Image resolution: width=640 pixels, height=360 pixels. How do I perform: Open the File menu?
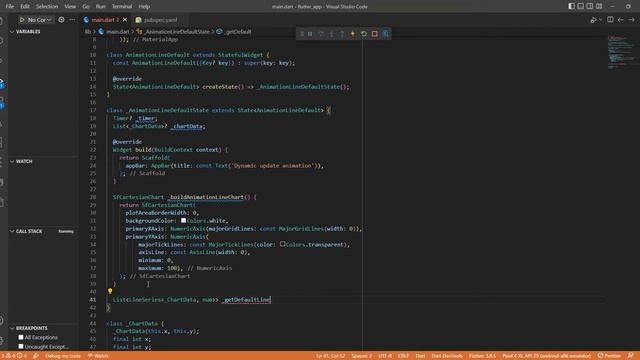coord(10,7)
